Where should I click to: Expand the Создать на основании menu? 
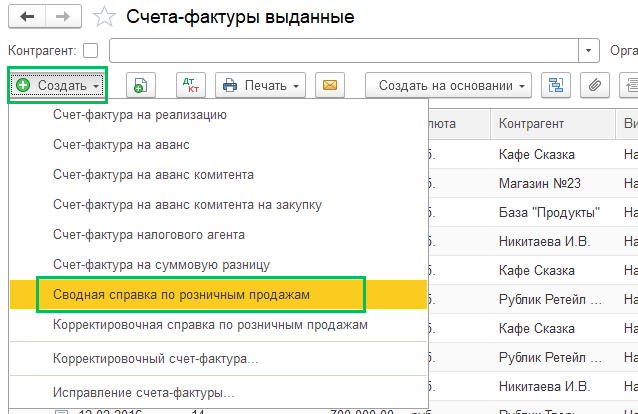[448, 85]
